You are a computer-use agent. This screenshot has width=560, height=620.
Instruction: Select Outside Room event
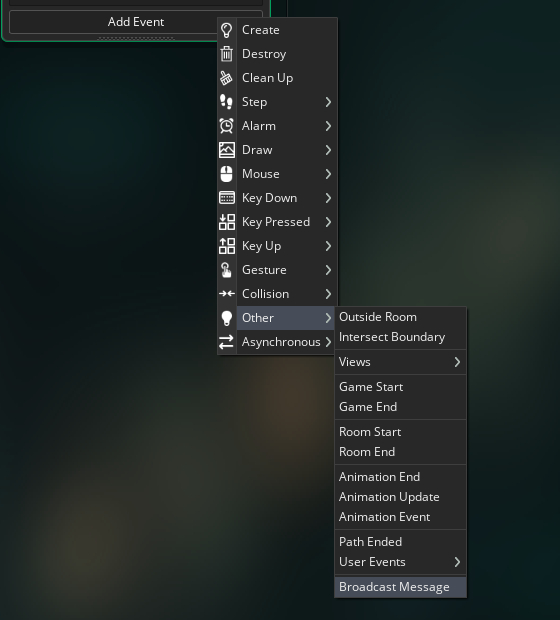pos(400,317)
